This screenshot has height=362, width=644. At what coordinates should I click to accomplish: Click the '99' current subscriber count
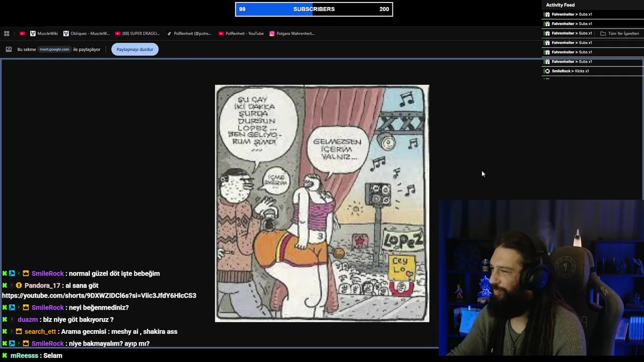coord(242,9)
